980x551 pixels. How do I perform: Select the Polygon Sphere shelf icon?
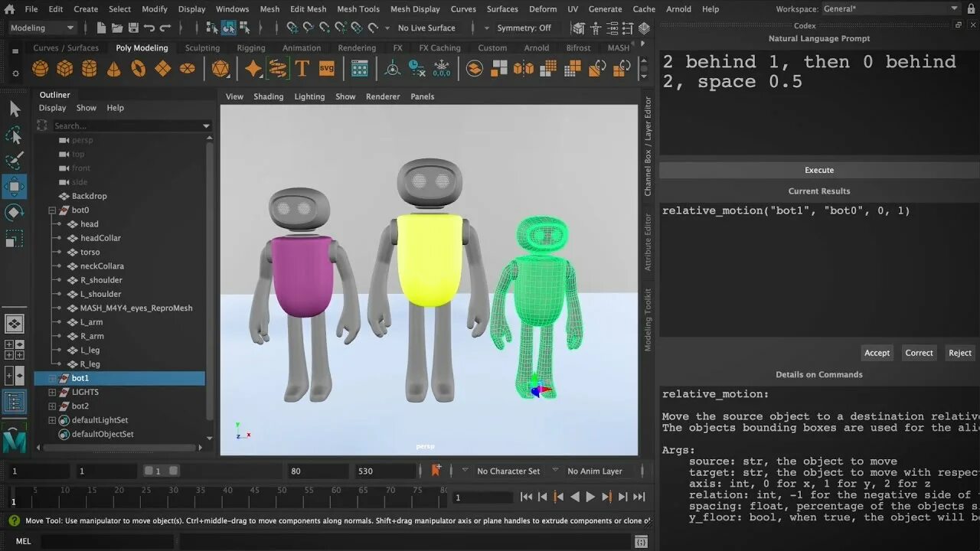[x=40, y=69]
